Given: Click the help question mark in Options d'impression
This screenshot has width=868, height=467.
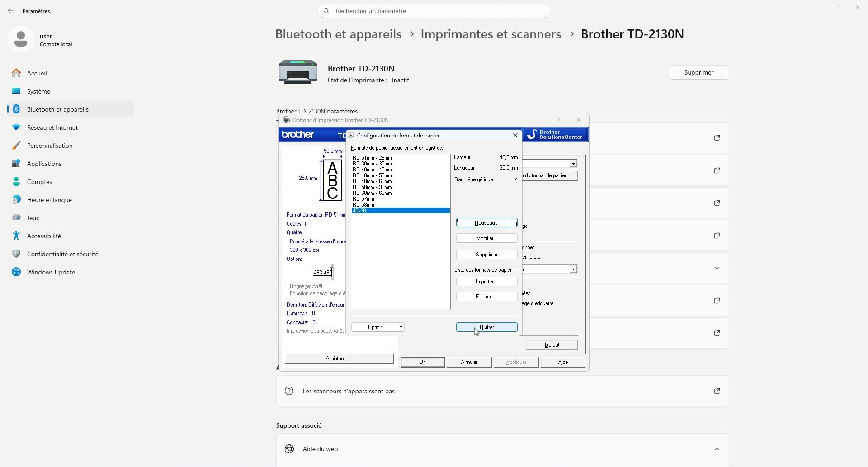Looking at the screenshot, I should (558, 120).
